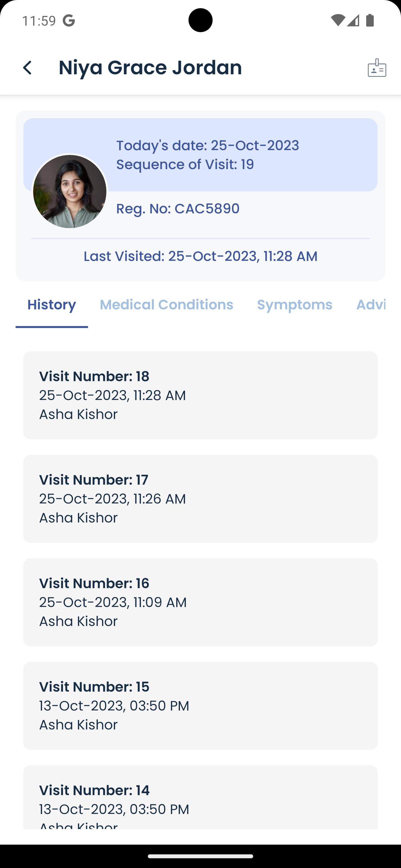Open the Medical Conditions tab
This screenshot has width=401, height=868.
pos(166,305)
